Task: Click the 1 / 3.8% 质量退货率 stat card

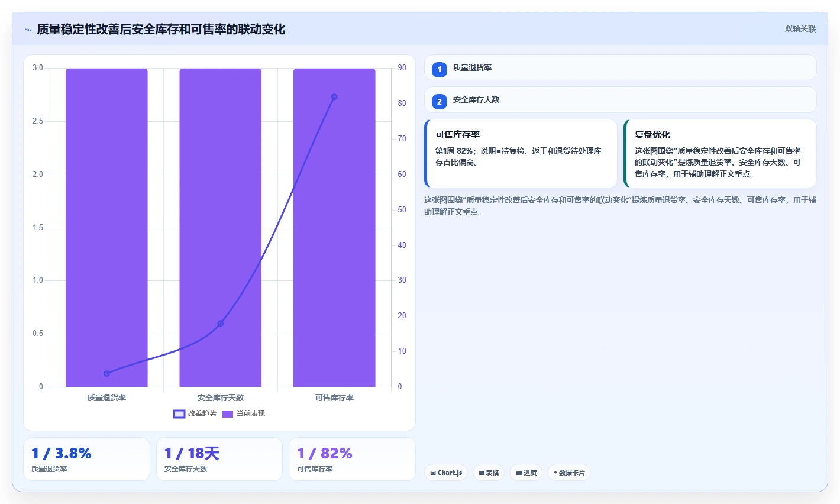Action: click(x=86, y=459)
